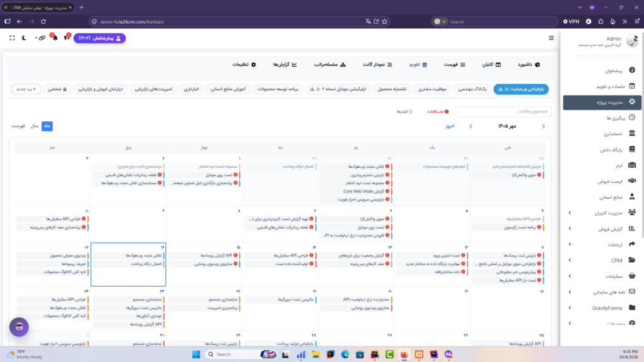Open the chatbot assistant bubble
The height and width of the screenshot is (362, 644).
coord(19,327)
